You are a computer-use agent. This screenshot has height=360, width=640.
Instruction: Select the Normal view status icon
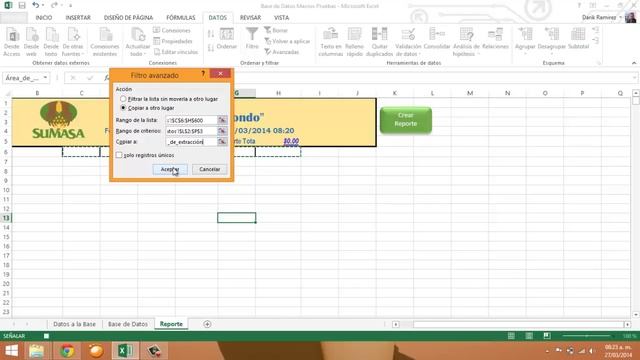pyautogui.click(x=511, y=336)
